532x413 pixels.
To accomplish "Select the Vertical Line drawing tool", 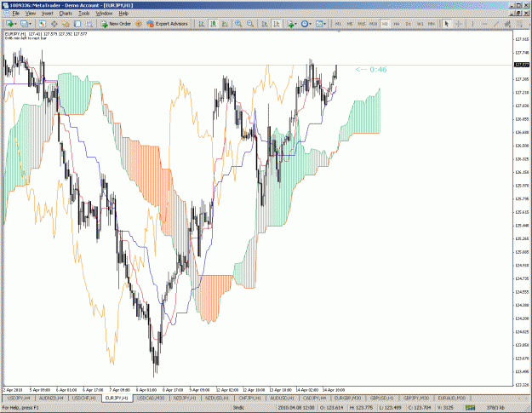I will click(472, 24).
